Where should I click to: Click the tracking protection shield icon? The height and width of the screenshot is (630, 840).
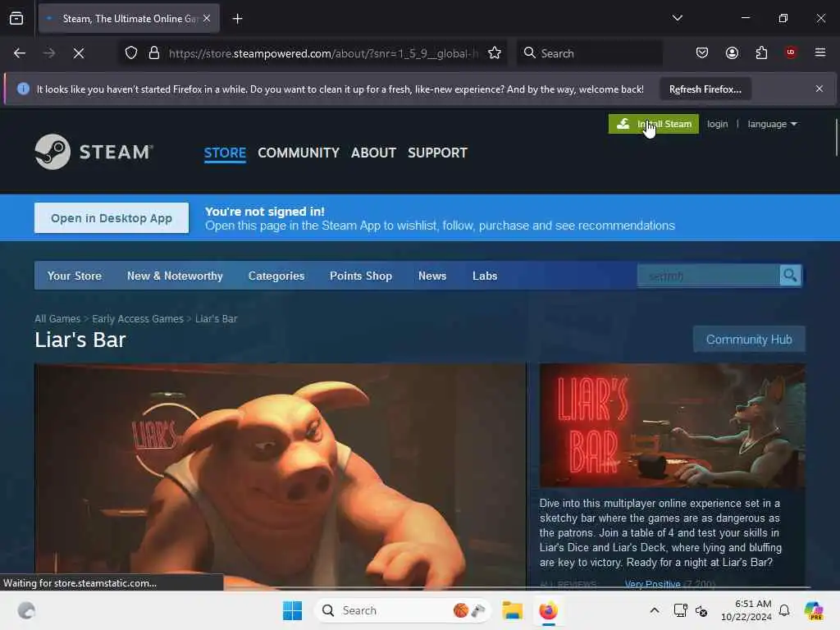[131, 53]
